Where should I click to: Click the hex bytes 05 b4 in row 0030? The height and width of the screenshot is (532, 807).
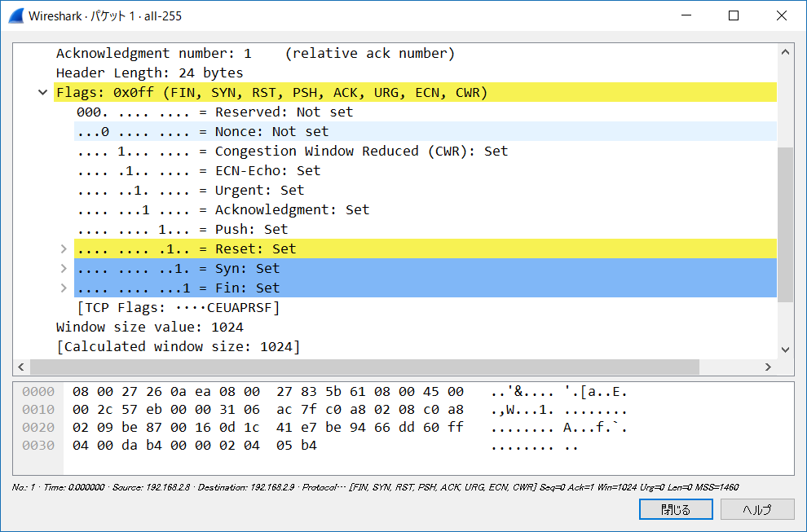point(297,446)
